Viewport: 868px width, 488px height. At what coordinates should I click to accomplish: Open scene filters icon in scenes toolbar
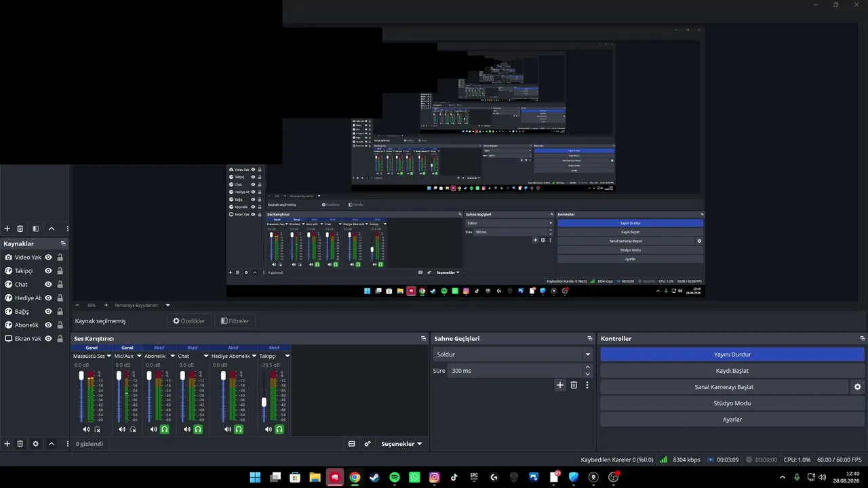coord(36,228)
